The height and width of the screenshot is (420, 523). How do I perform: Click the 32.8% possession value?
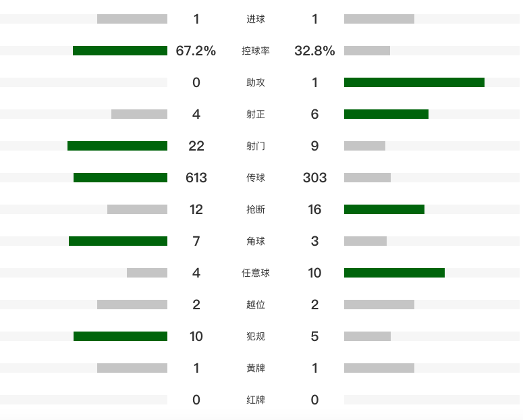(x=314, y=51)
